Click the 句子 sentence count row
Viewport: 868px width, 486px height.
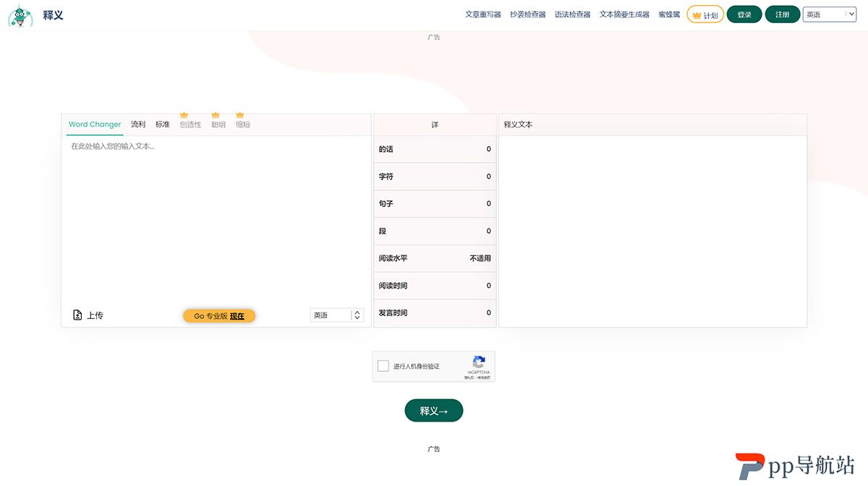tap(435, 204)
